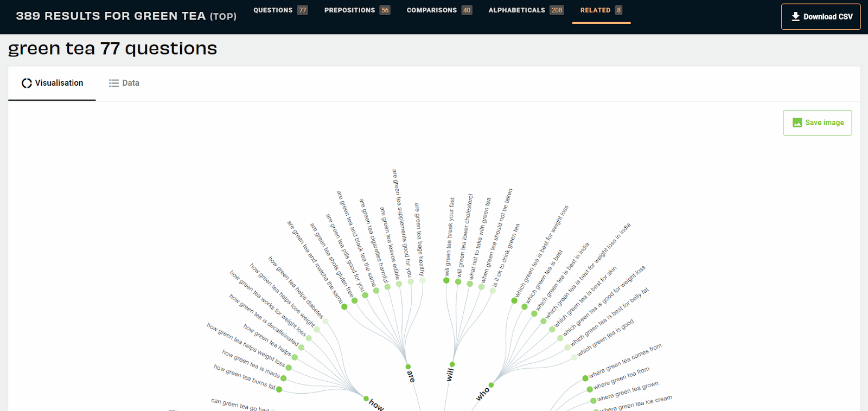Click 'are green tea shots gluten free'
Screen dimensions: 868x411
point(332,260)
